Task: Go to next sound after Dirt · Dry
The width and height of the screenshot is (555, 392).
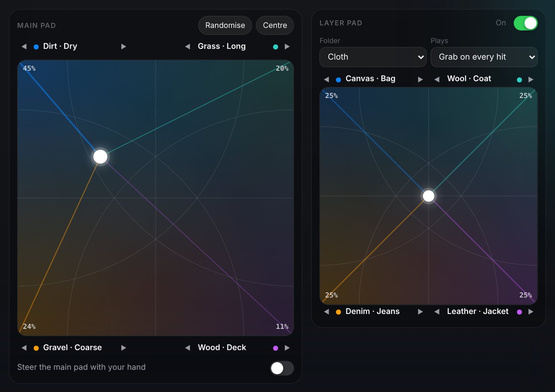Action: [124, 46]
